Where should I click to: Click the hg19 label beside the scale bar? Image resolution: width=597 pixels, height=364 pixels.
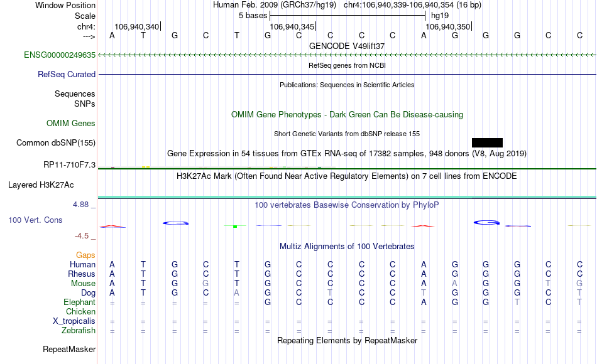[440, 16]
